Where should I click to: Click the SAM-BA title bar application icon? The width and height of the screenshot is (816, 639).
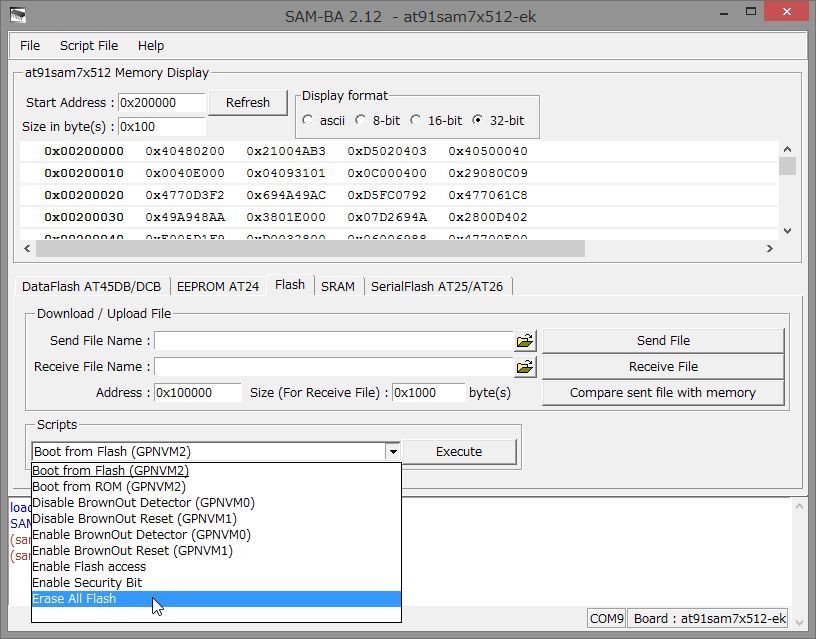[18, 16]
